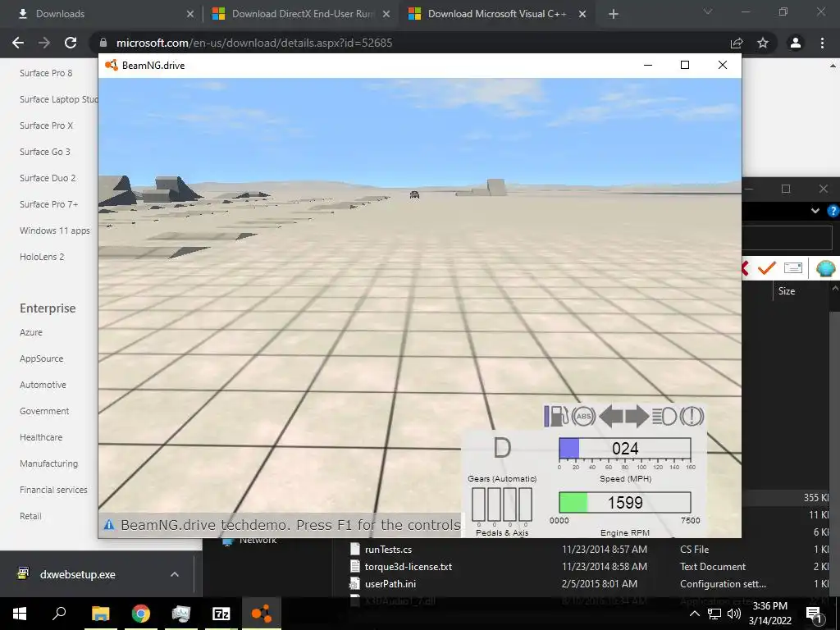Show hidden system tray icons

(694, 614)
